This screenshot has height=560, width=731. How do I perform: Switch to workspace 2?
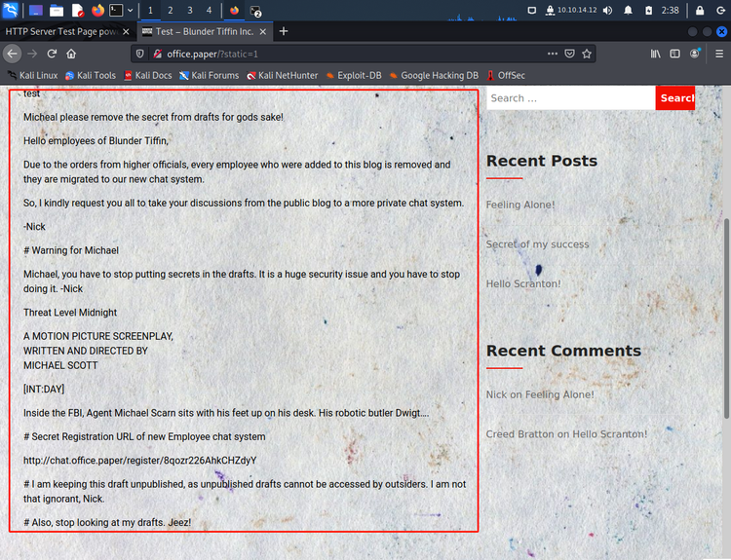point(171,11)
